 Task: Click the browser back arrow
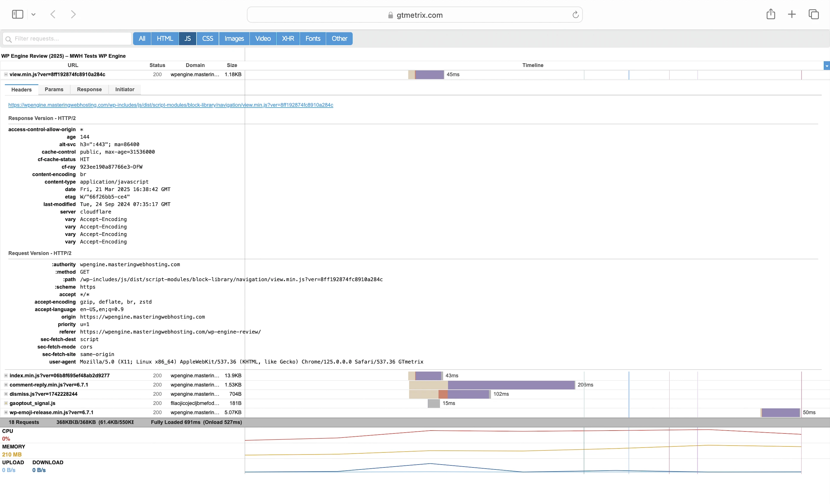point(53,14)
